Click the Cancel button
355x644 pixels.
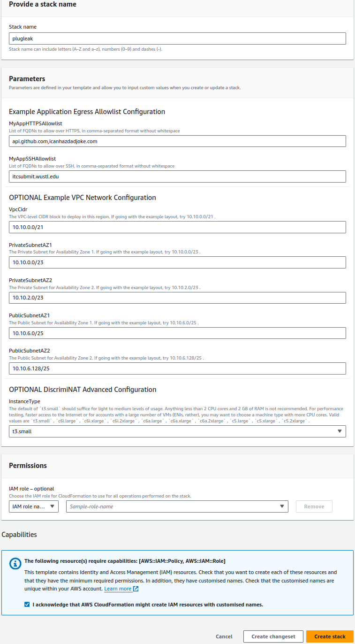pyautogui.click(x=224, y=636)
